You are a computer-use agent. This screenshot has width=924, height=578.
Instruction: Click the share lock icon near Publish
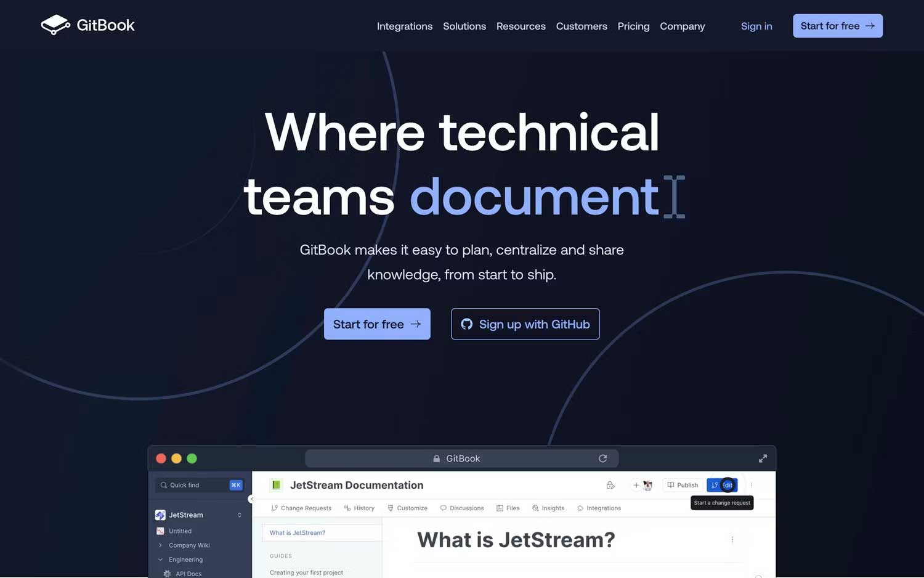click(x=610, y=485)
